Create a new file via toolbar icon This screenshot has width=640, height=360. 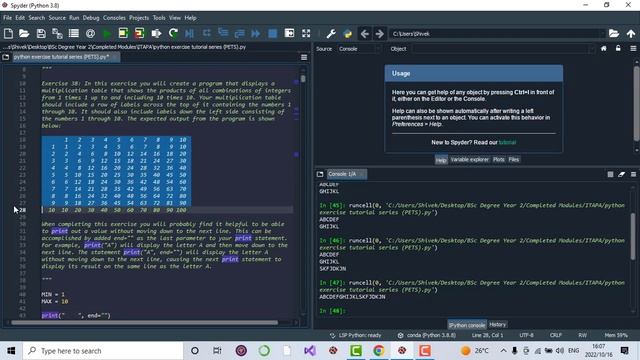[x=8, y=33]
